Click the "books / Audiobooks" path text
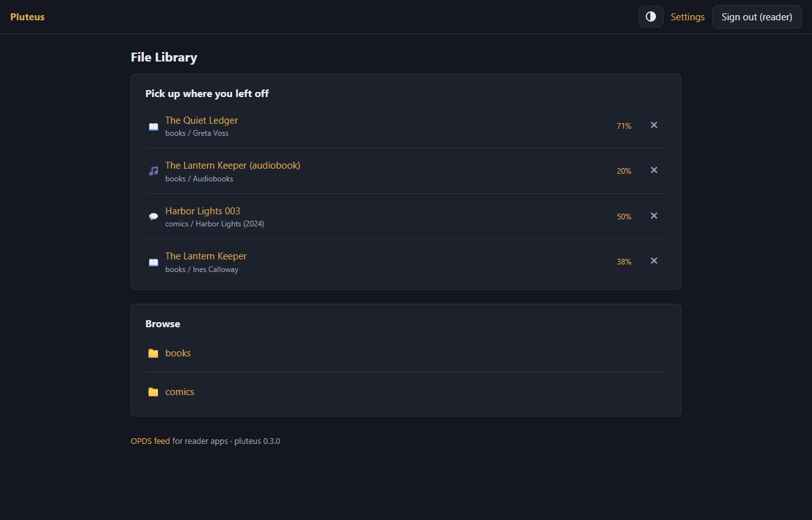Image resolution: width=812 pixels, height=520 pixels. tap(199, 179)
